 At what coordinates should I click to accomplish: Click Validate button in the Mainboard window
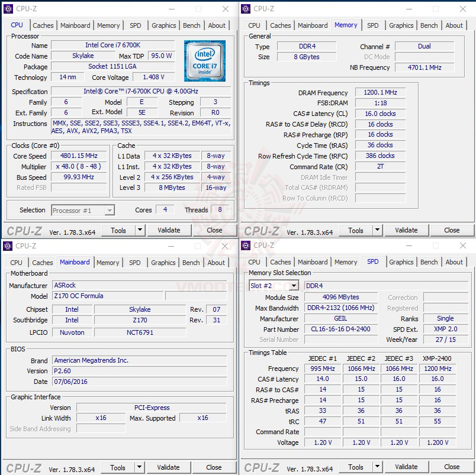pyautogui.click(x=169, y=467)
